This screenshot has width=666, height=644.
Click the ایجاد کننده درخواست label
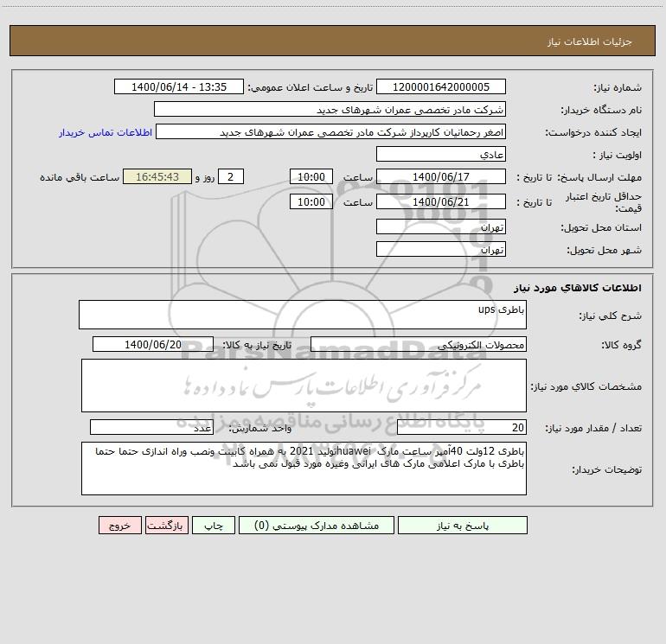593,133
